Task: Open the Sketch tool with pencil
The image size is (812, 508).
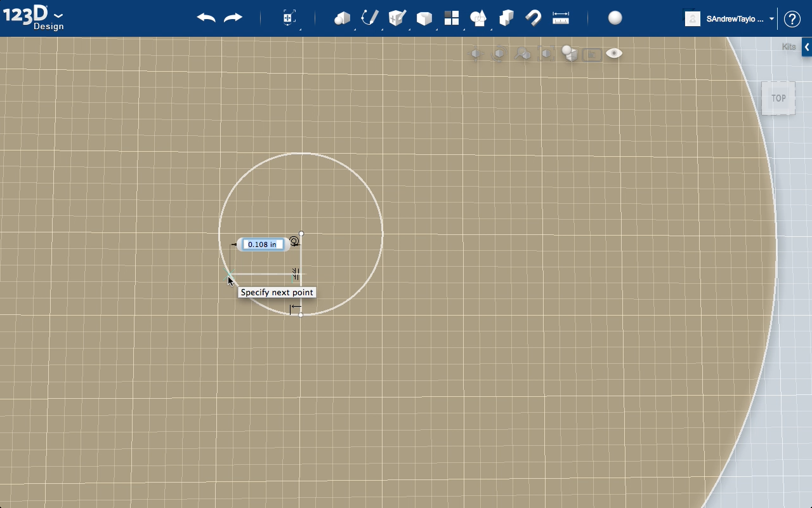Action: [x=370, y=18]
